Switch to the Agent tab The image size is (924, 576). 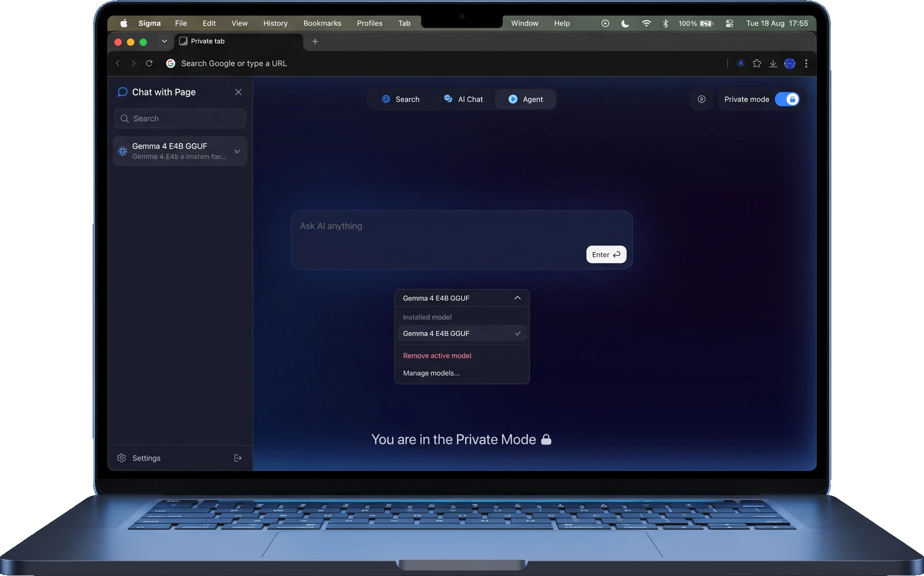(x=526, y=99)
